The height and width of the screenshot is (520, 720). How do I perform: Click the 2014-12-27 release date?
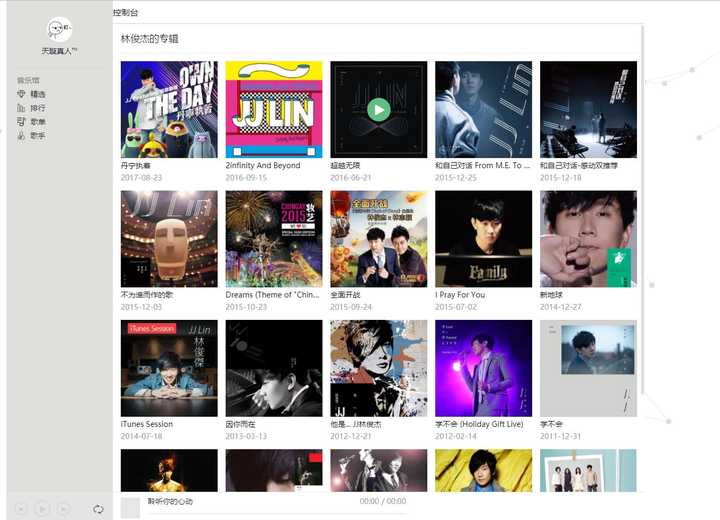click(x=561, y=307)
